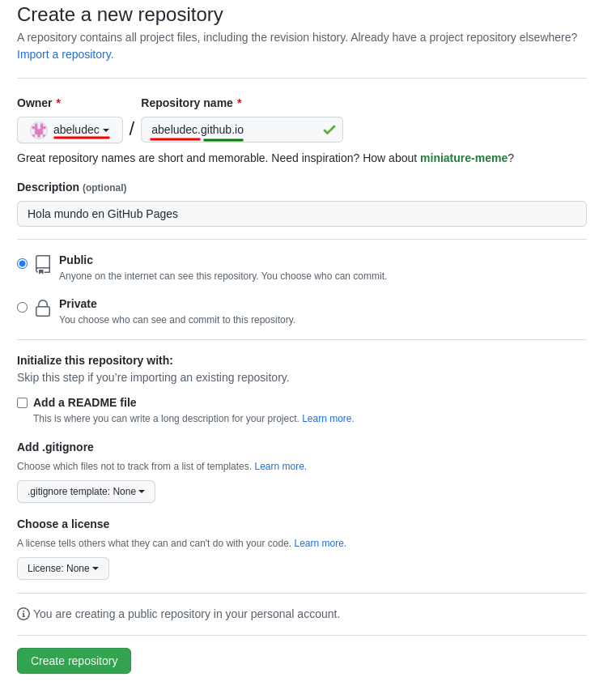Click the info circle icon about public repository

pyautogui.click(x=22, y=614)
